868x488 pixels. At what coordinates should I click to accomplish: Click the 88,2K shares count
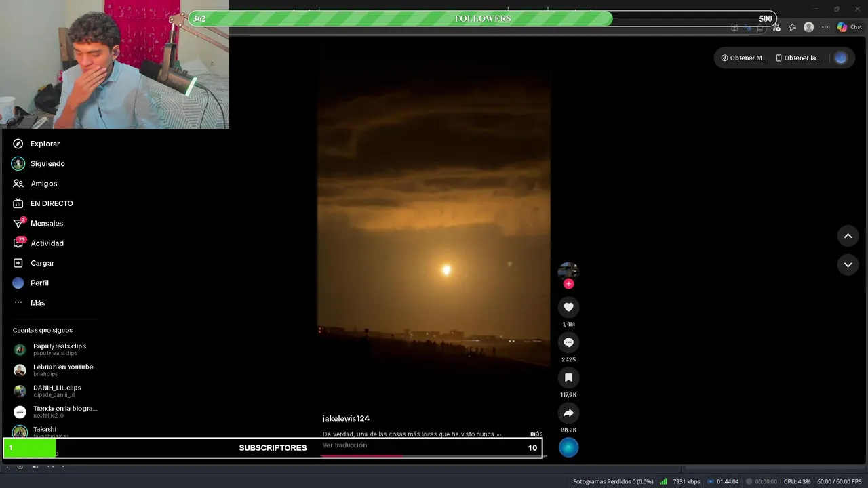pyautogui.click(x=568, y=430)
